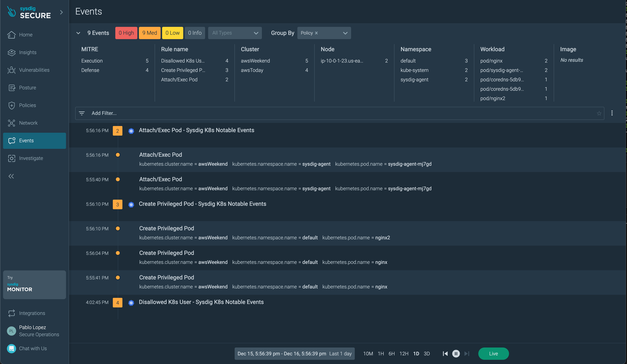The width and height of the screenshot is (627, 364).
Task: Expand Disallowed K8s User group badge 4
Action: point(117,303)
